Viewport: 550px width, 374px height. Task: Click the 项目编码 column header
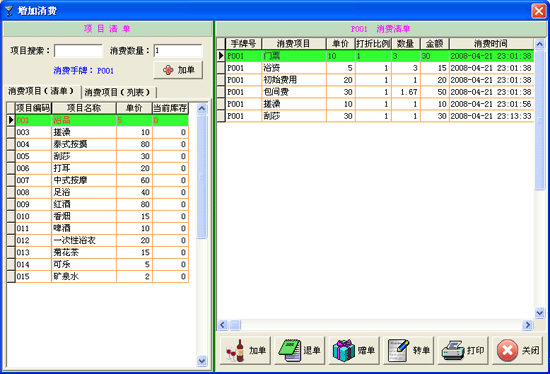point(33,108)
